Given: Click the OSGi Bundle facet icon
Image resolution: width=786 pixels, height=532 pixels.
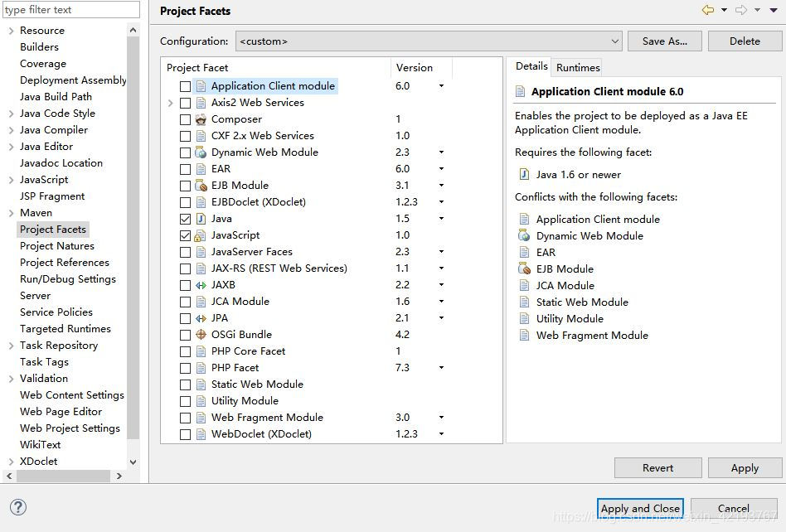Looking at the screenshot, I should click(200, 335).
